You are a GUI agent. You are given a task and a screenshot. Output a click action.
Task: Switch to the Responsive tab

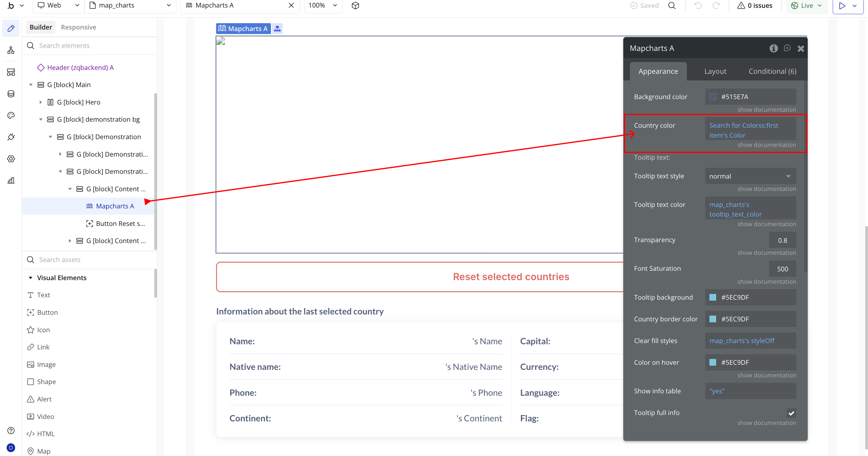78,27
